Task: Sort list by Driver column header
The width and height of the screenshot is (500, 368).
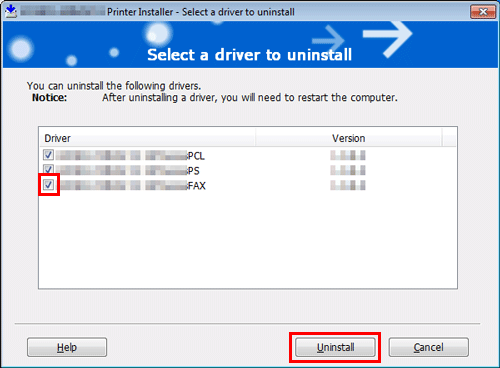Action: [148, 138]
